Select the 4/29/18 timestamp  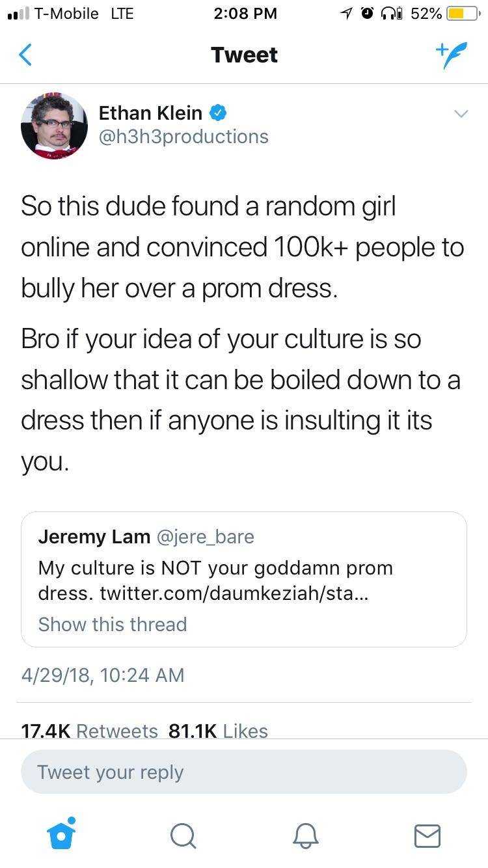tap(102, 675)
